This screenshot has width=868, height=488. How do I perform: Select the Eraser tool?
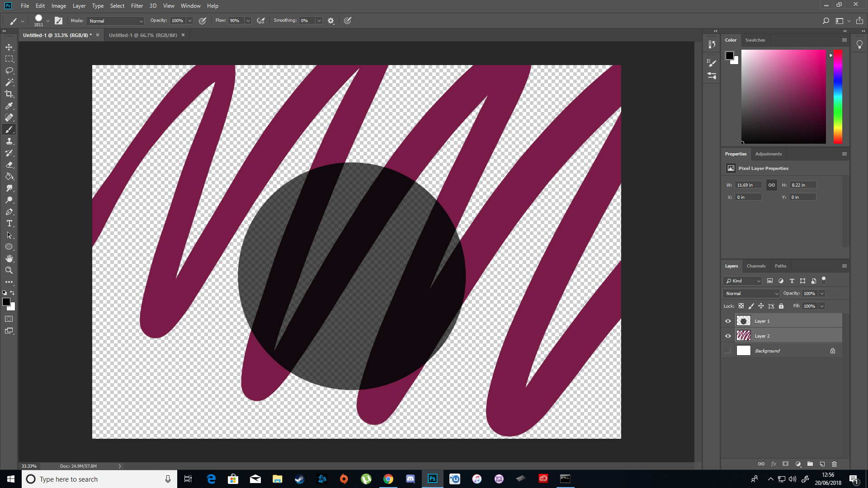(x=9, y=164)
